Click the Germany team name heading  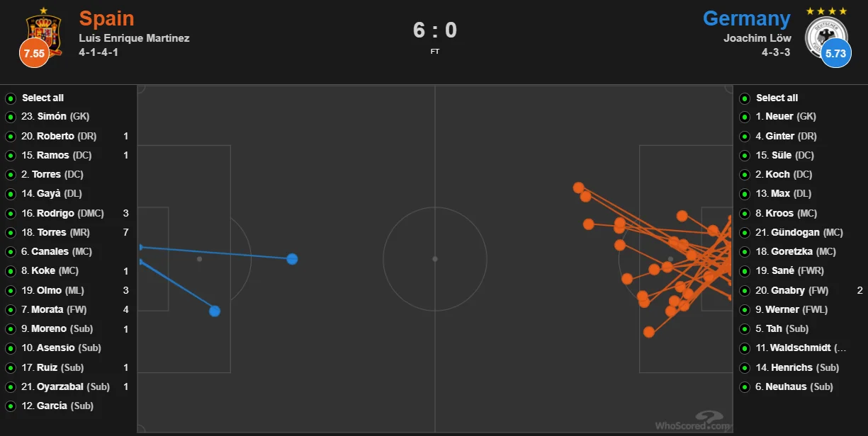tap(746, 18)
